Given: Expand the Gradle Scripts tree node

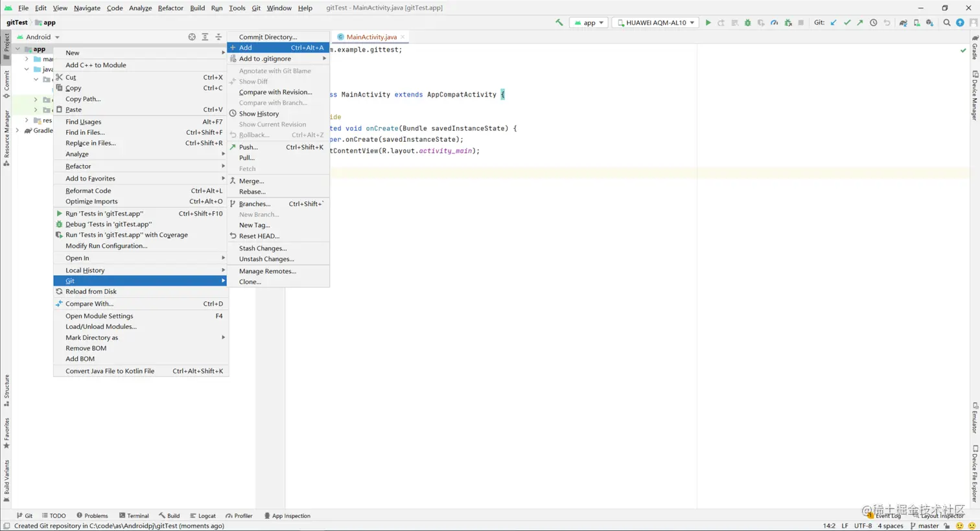Looking at the screenshot, I should click(17, 131).
